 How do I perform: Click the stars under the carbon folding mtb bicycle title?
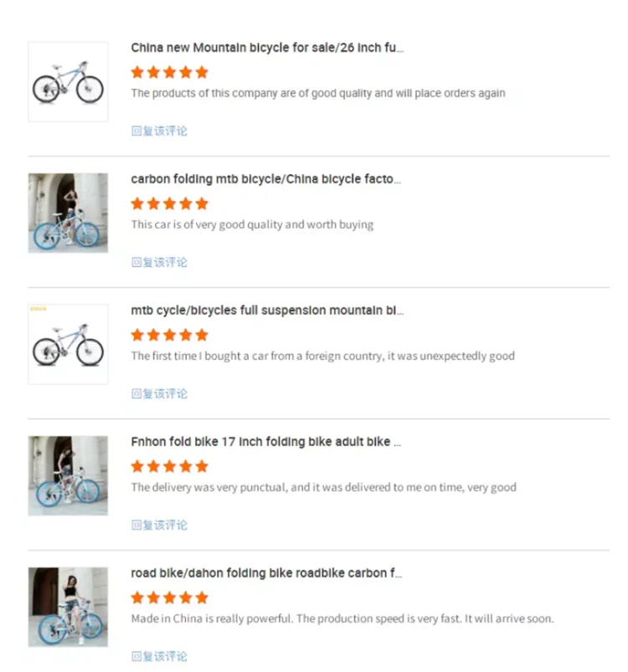pos(169,203)
